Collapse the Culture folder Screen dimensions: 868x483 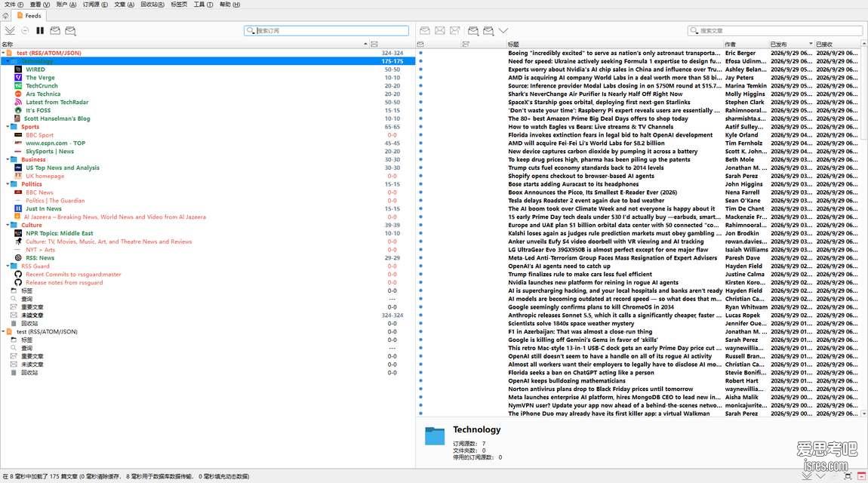coord(8,225)
